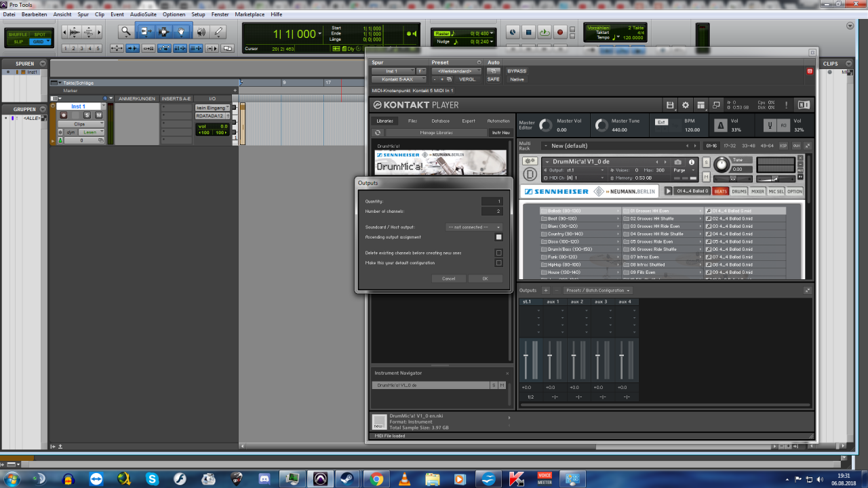Solo DrumMic'a instrument with S button

coord(706,163)
